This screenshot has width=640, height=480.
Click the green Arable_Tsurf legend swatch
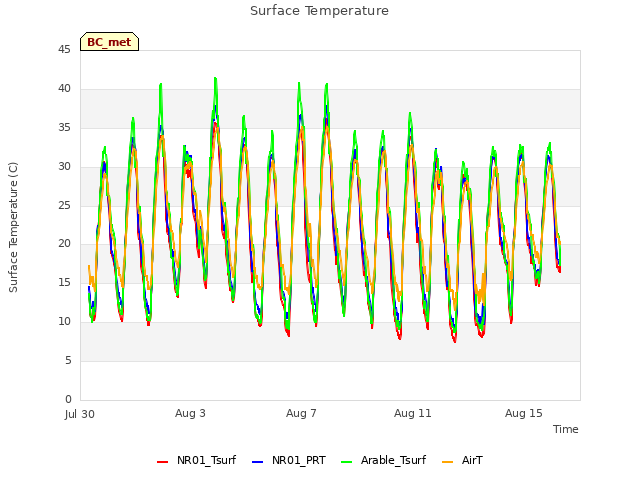tap(347, 462)
